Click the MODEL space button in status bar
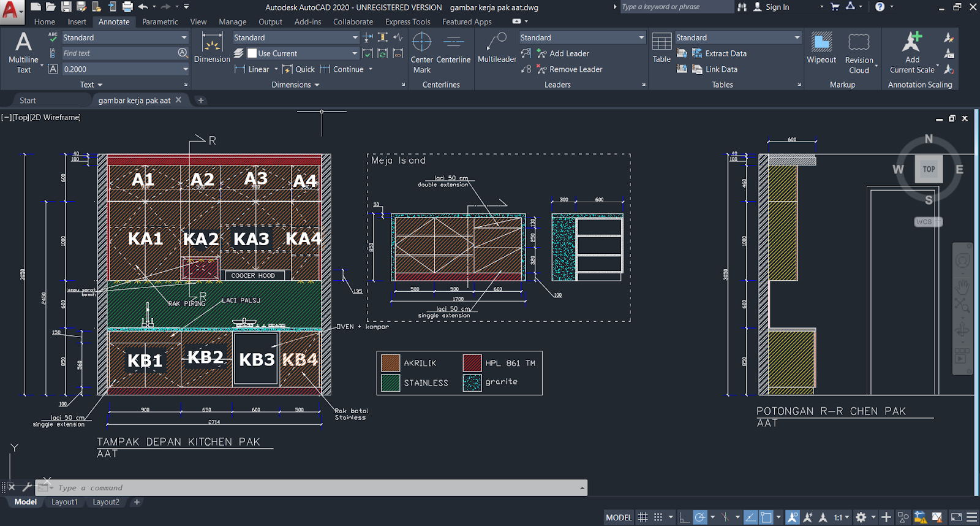The height and width of the screenshot is (526, 980). pyautogui.click(x=619, y=517)
